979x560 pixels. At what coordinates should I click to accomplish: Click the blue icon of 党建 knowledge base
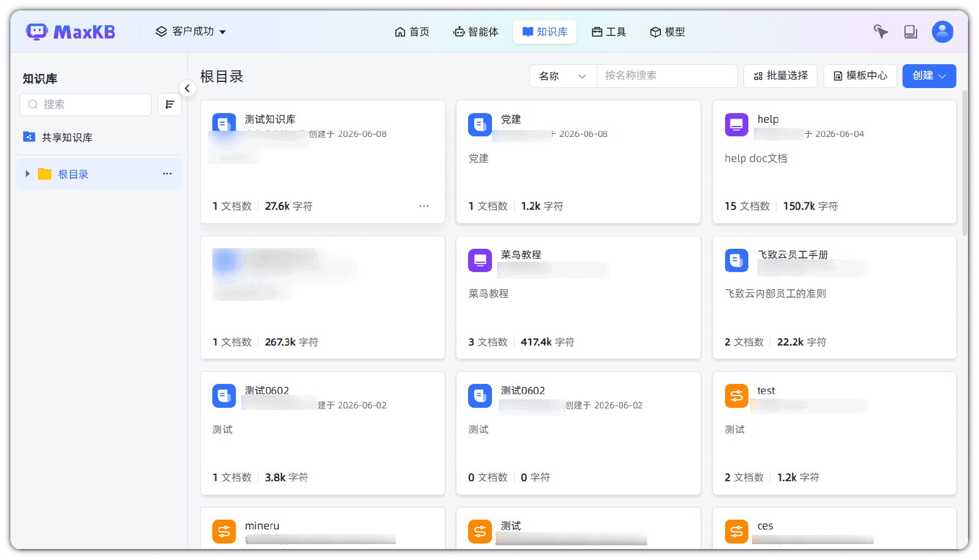tap(480, 125)
